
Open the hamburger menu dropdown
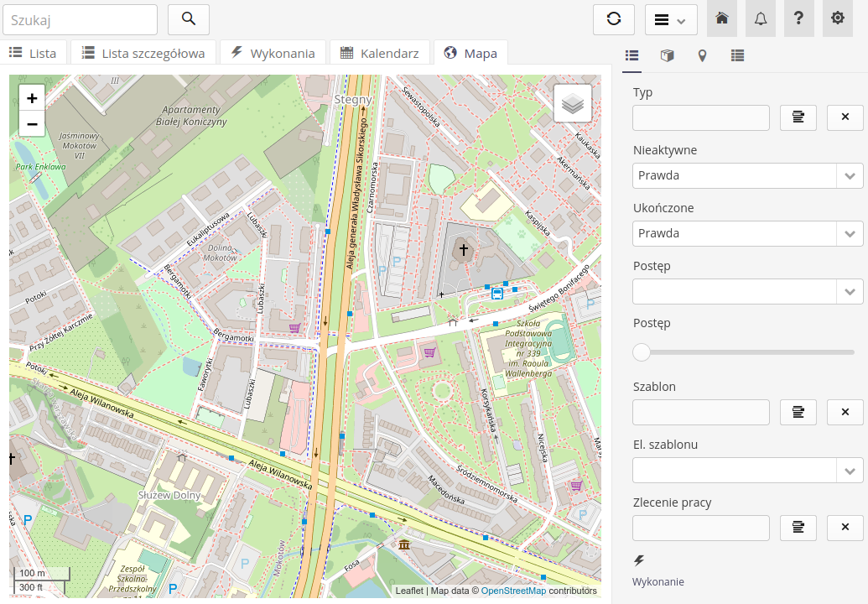coord(671,19)
